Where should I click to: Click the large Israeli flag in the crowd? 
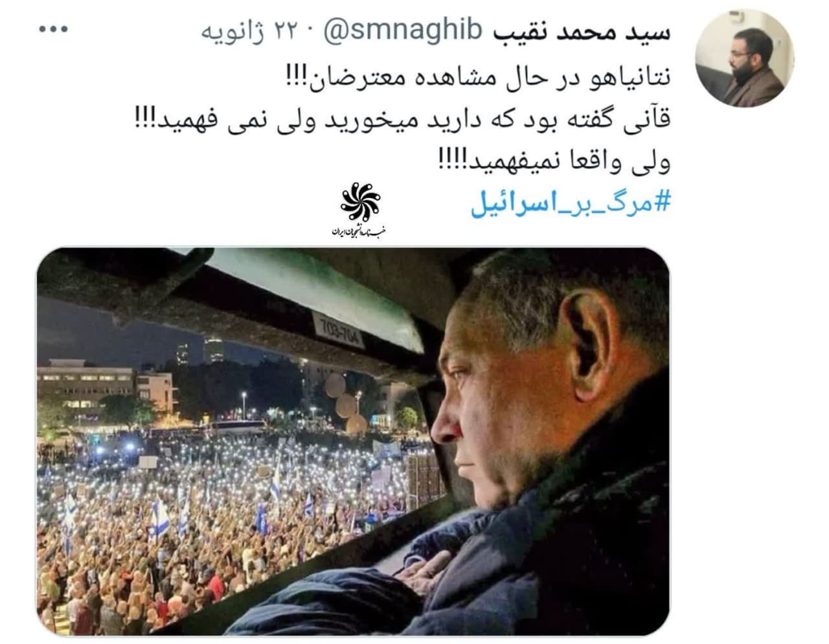pos(160,518)
